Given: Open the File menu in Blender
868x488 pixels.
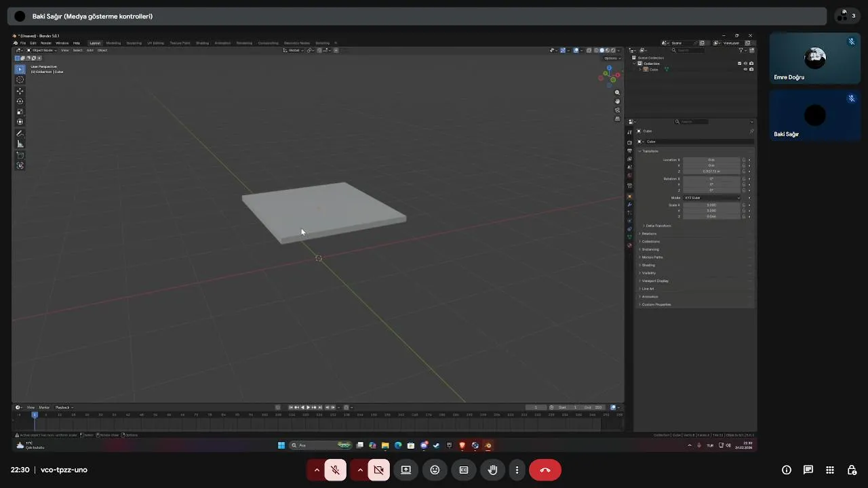Looking at the screenshot, I should pyautogui.click(x=23, y=43).
